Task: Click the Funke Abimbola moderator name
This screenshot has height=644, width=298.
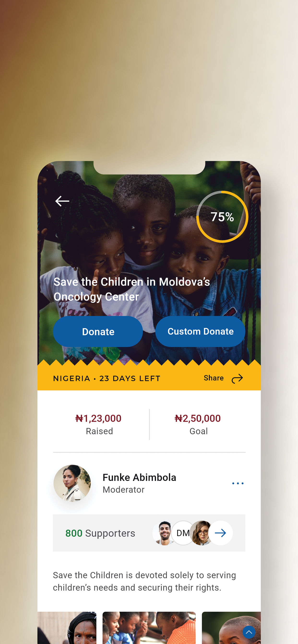Action: [x=139, y=477]
